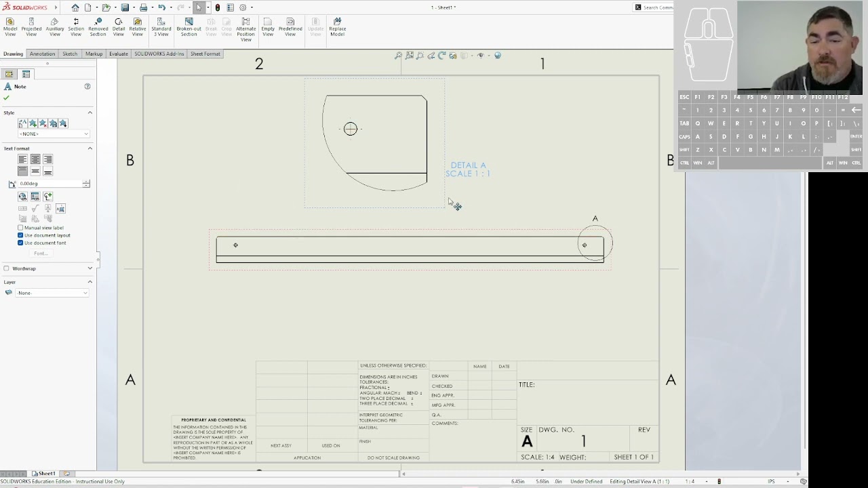
Task: Insert a Relative View
Action: tap(138, 27)
